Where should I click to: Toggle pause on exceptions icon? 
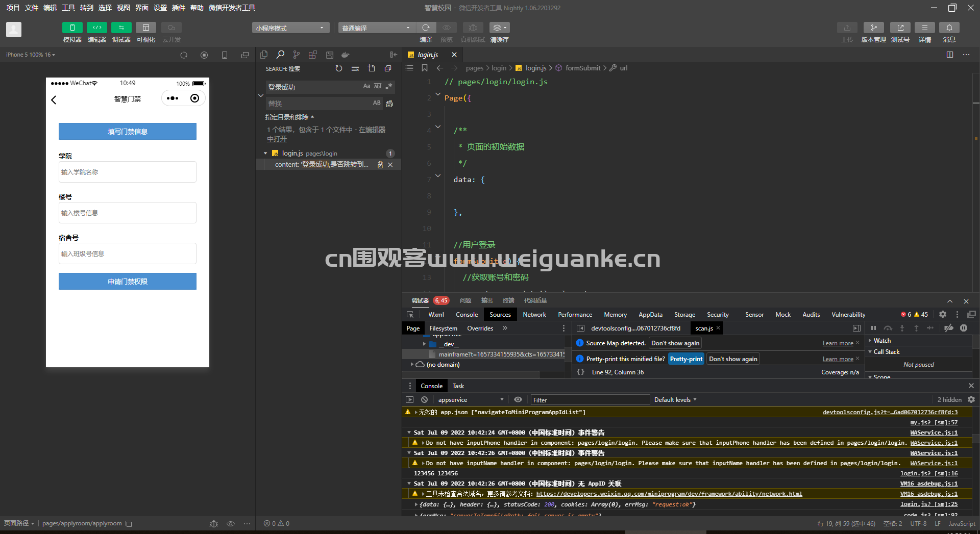pos(964,328)
